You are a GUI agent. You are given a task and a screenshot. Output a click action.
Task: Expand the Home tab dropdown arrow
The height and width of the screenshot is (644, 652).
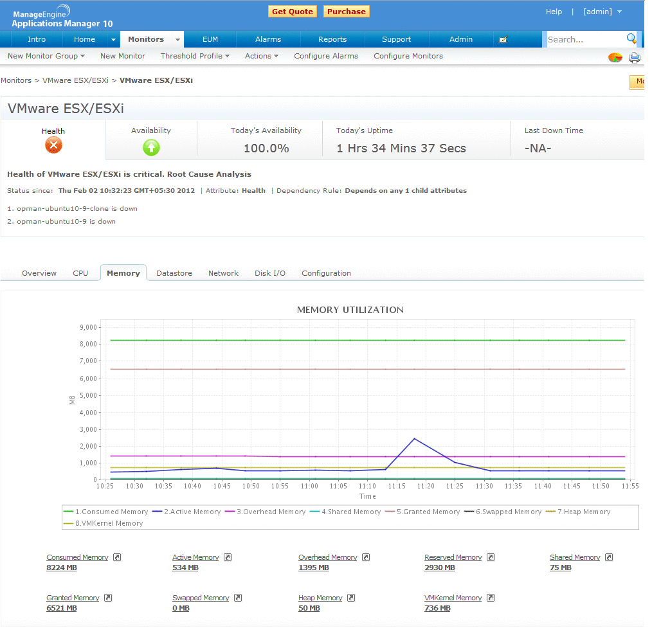click(x=113, y=39)
